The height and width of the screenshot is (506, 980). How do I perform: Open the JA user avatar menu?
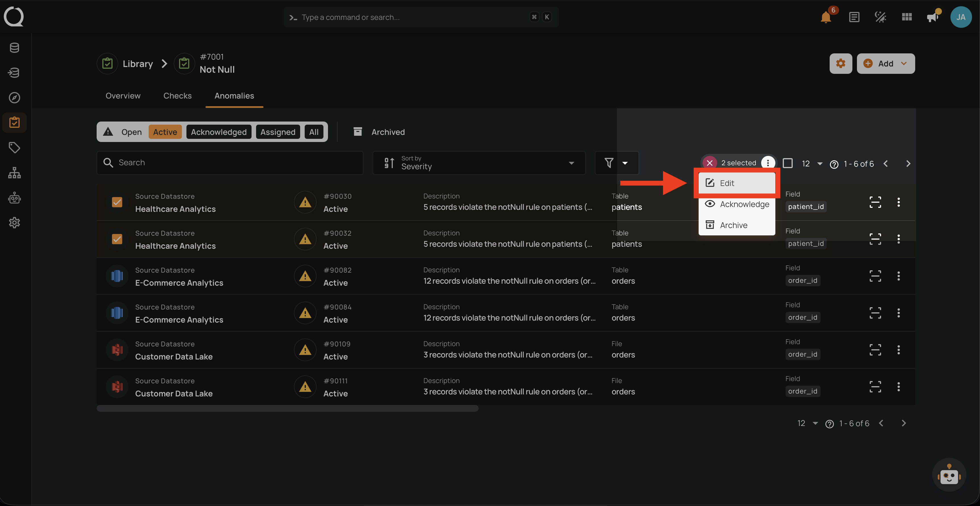pos(961,17)
